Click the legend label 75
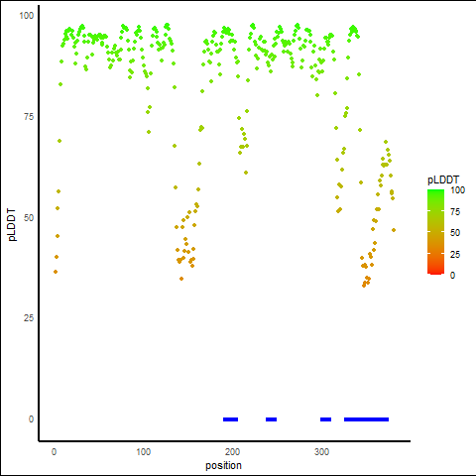Image resolution: width=476 pixels, height=476 pixels. [x=455, y=212]
